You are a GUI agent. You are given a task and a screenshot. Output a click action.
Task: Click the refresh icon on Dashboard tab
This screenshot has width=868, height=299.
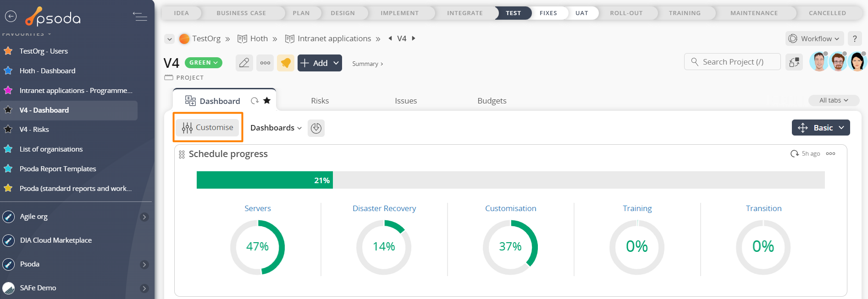click(254, 101)
